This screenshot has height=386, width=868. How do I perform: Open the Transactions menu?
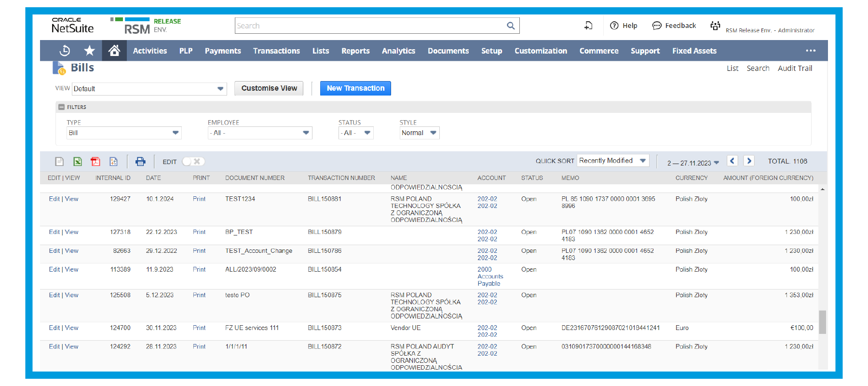pyautogui.click(x=276, y=51)
